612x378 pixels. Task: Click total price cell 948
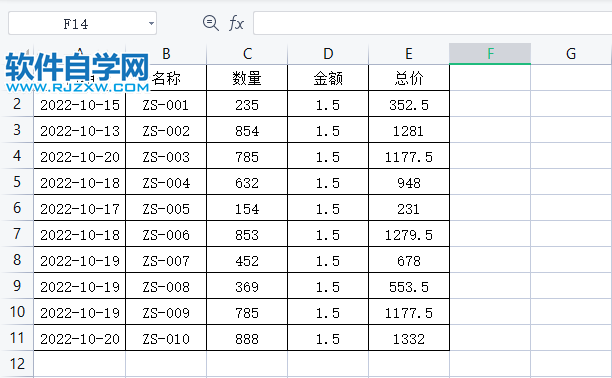click(409, 182)
